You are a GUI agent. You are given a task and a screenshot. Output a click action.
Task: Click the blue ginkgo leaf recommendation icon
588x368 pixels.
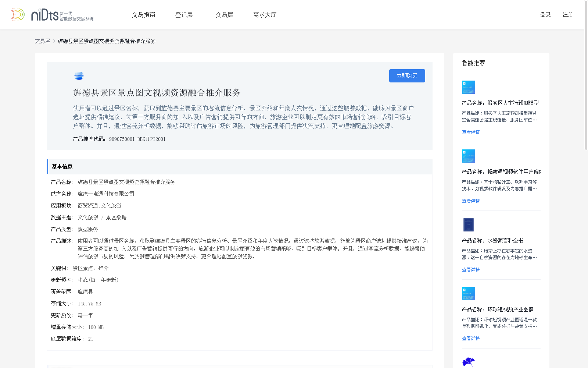click(469, 362)
